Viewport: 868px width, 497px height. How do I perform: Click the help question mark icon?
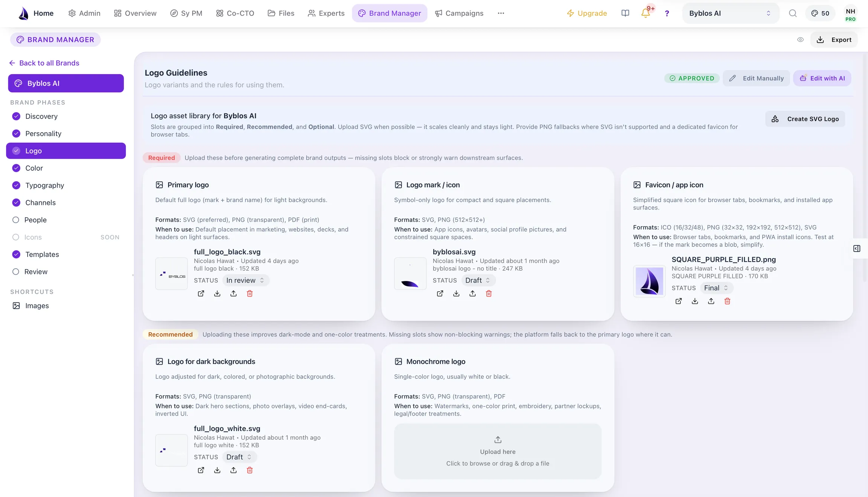click(x=667, y=13)
